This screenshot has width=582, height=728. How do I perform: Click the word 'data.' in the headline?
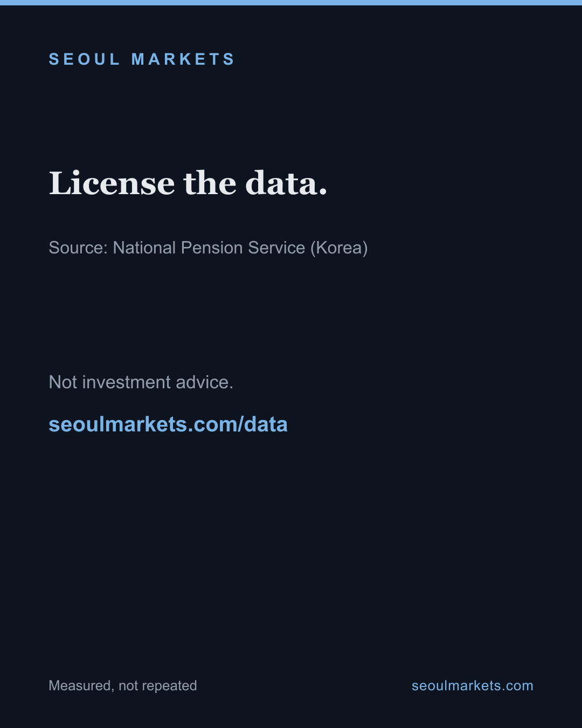pos(286,183)
